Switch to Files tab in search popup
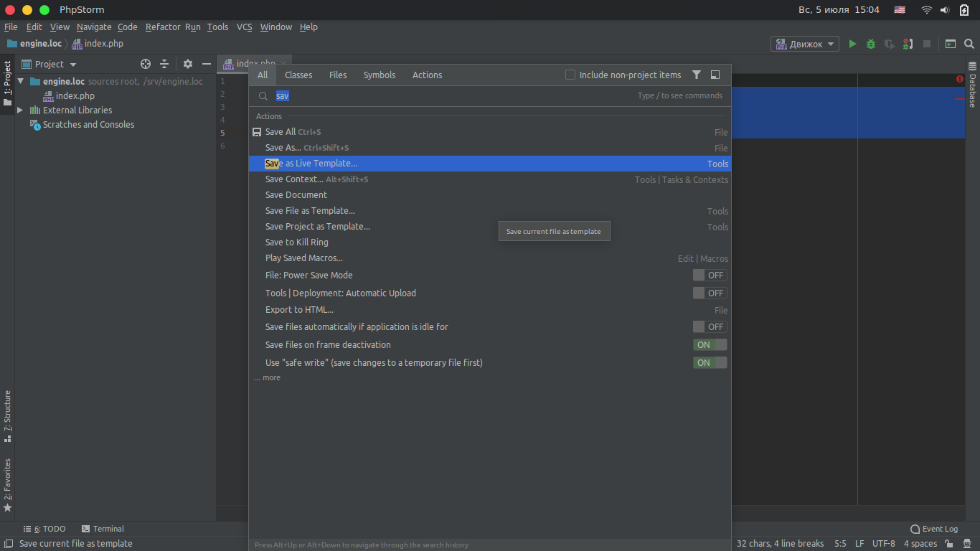This screenshot has width=980, height=551. (x=338, y=75)
